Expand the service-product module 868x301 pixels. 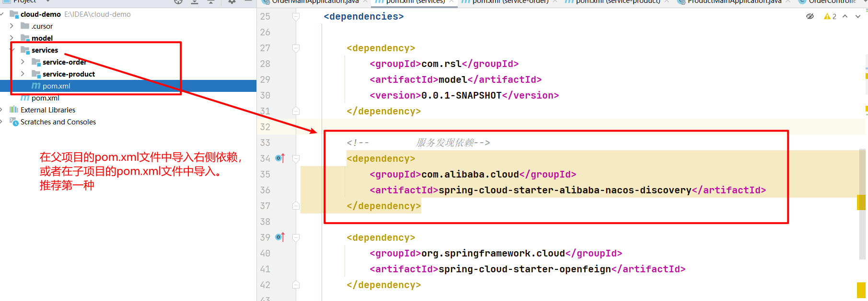23,74
